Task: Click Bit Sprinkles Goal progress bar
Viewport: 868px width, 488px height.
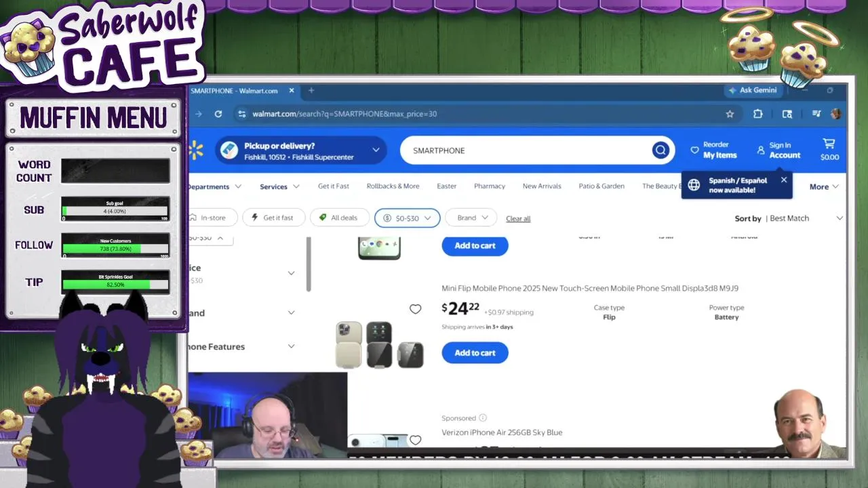Action: (115, 281)
